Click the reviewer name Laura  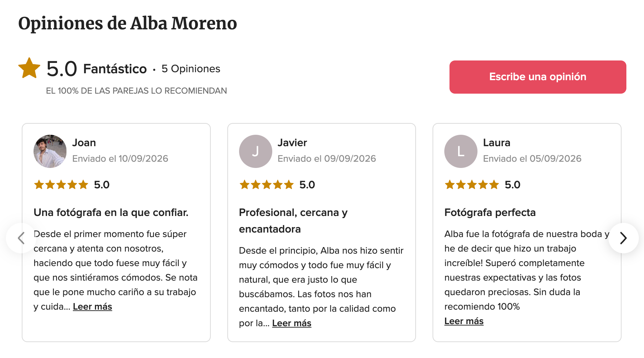(496, 142)
